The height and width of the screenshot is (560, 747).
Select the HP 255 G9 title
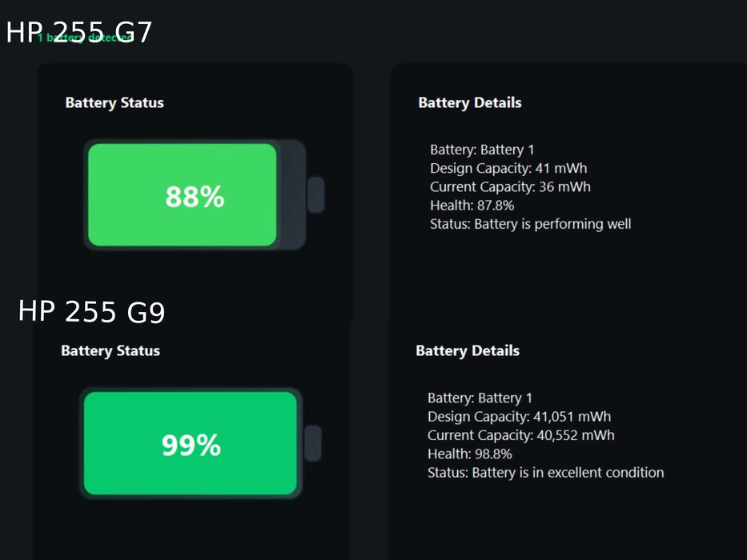tap(91, 311)
